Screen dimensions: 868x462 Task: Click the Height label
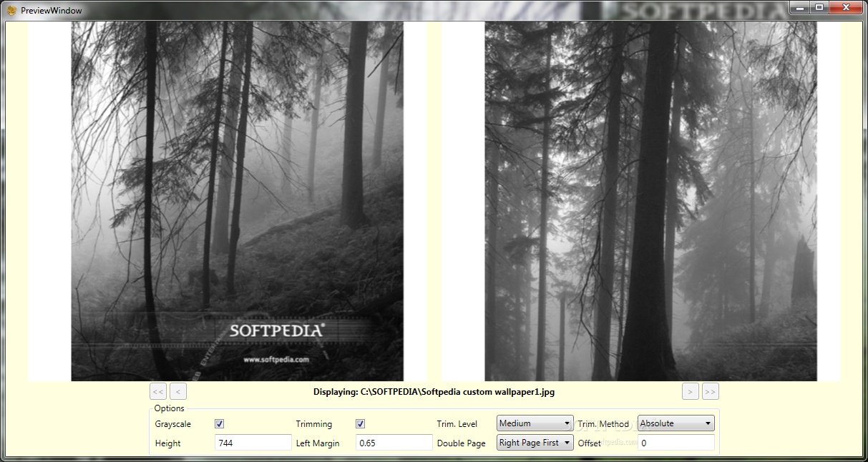[167, 443]
